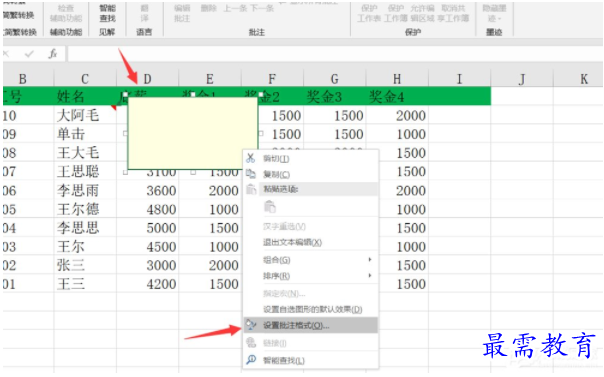The image size is (604, 377).
Task: Click the magnifier icon beside 智能查找(L)
Action: (x=251, y=360)
